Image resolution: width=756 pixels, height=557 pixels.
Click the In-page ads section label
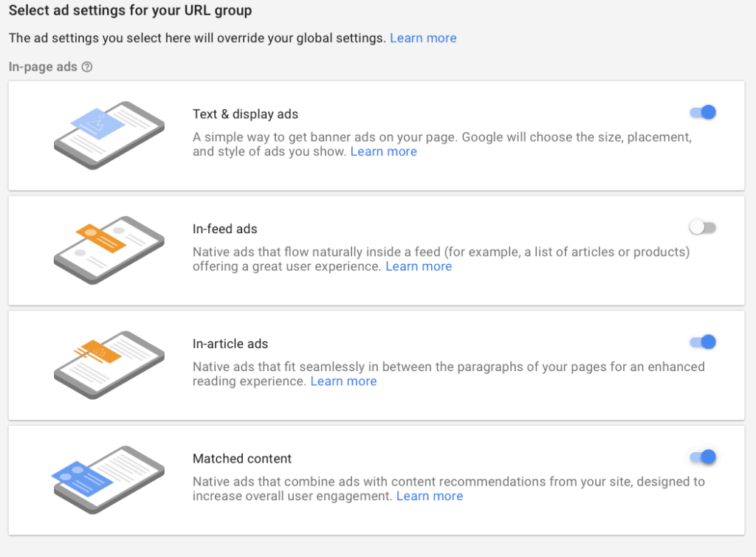43,67
